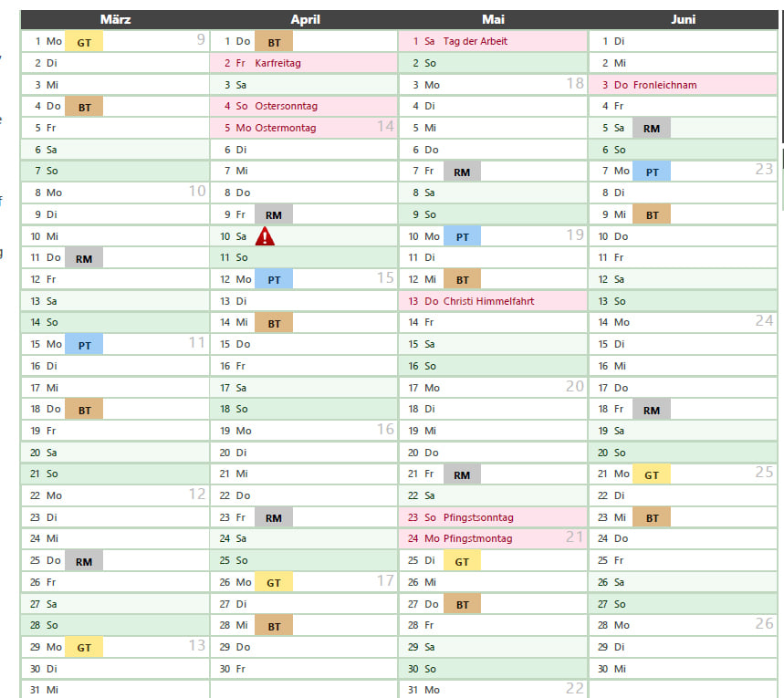Select the RM badge on June 5

click(x=652, y=128)
